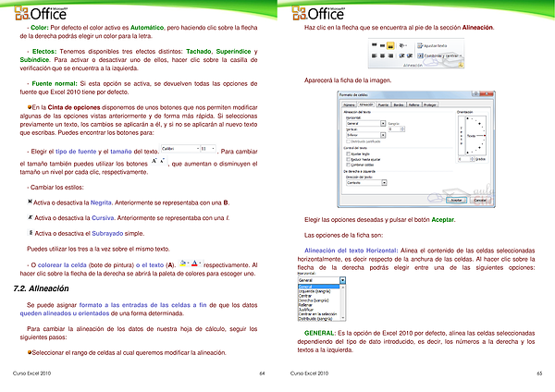Screen dimensions: 555x392
Task: Click the increase font size A icon
Action: click(x=154, y=161)
